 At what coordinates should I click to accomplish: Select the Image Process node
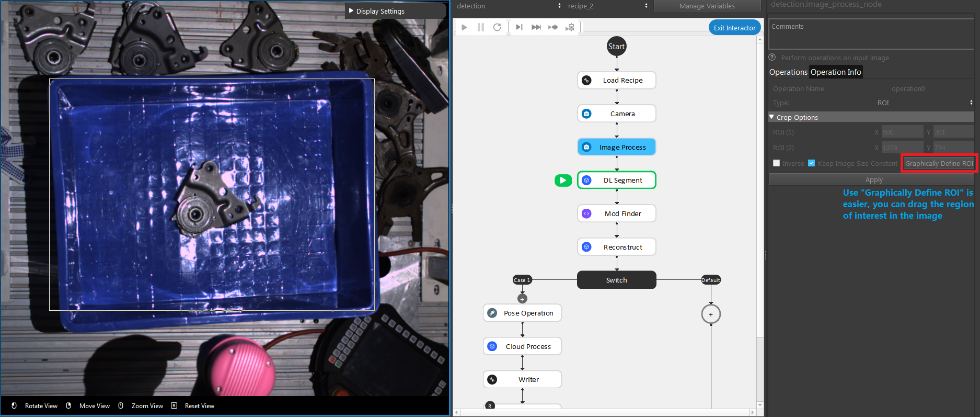tap(616, 147)
